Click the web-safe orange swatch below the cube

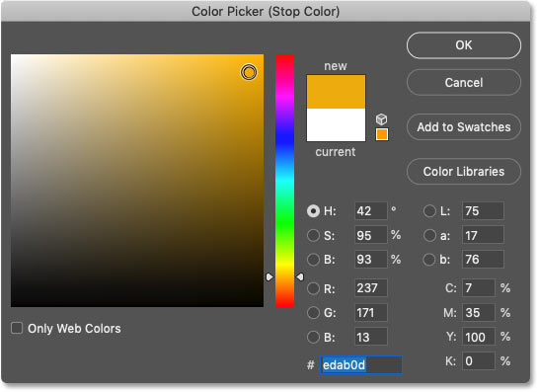click(x=382, y=134)
